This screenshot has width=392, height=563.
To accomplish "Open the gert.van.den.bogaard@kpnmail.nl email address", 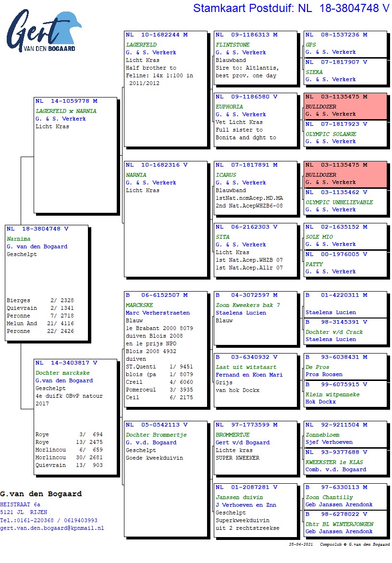I will pyautogui.click(x=52, y=528).
